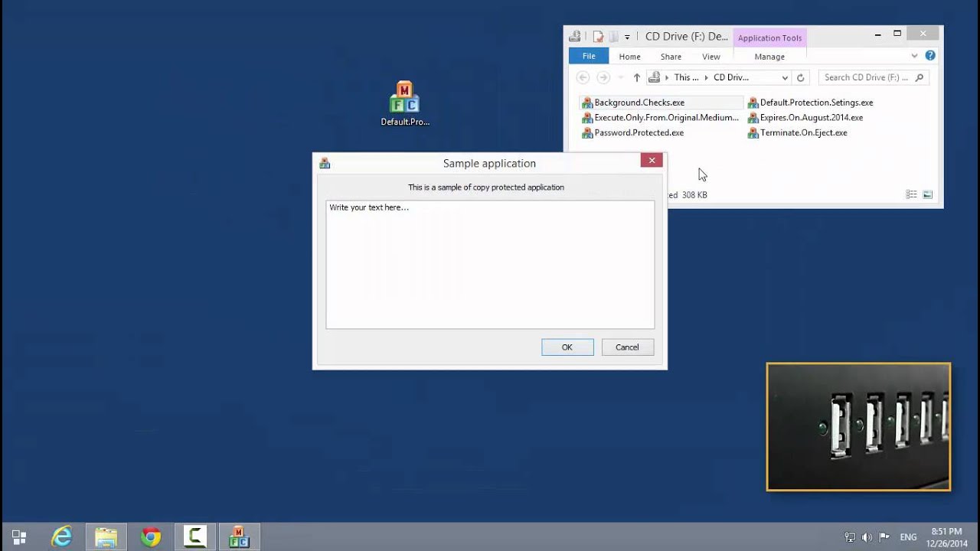Launch Internet Explorer from the taskbar
The width and height of the screenshot is (980, 551).
(61, 537)
